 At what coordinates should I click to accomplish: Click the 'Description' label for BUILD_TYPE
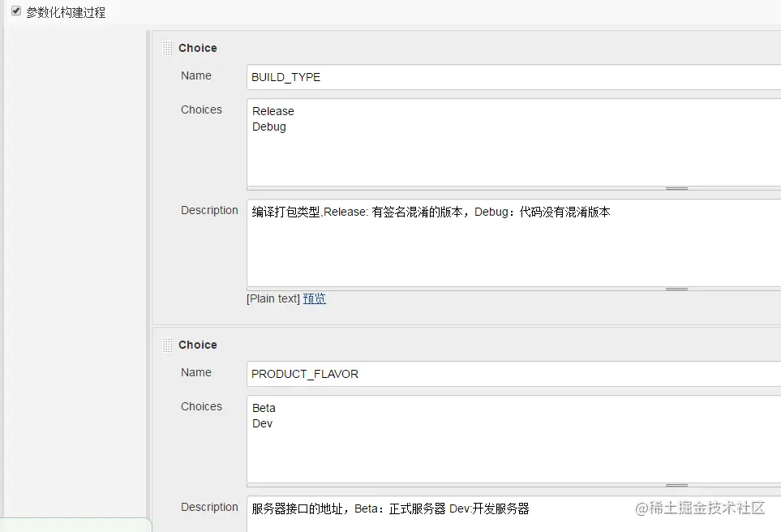(x=209, y=210)
